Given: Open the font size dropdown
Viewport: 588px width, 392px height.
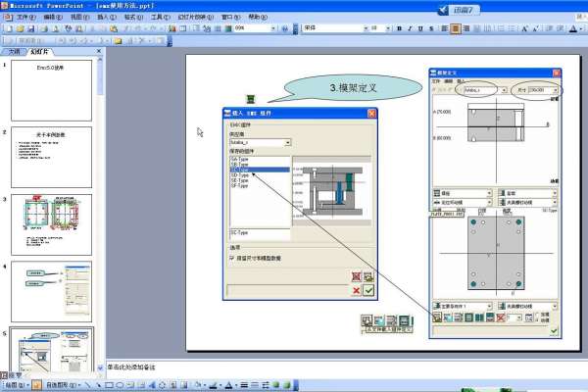Looking at the screenshot, I should 388,28.
